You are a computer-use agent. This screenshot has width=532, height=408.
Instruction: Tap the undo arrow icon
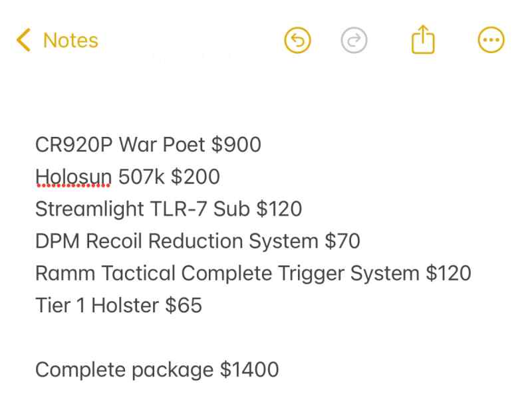[x=297, y=41]
